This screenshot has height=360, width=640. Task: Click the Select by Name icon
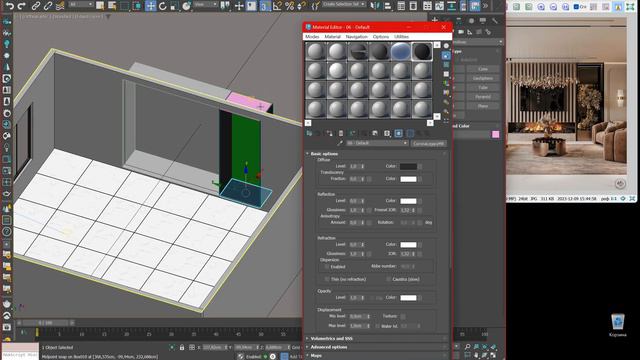(112, 6)
